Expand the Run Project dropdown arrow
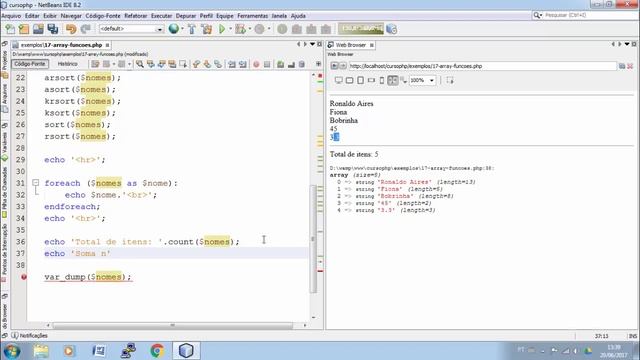The width and height of the screenshot is (640, 360). (x=230, y=29)
